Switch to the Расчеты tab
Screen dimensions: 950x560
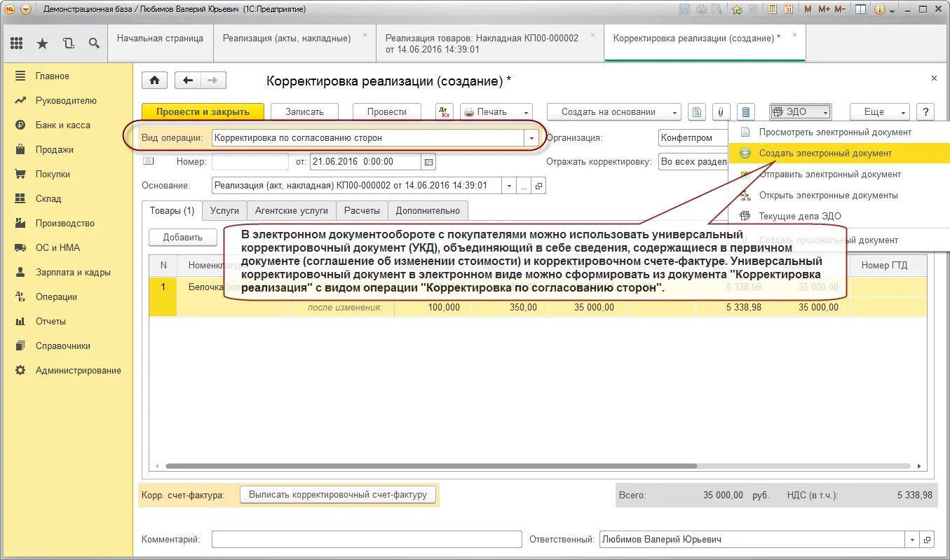point(362,210)
